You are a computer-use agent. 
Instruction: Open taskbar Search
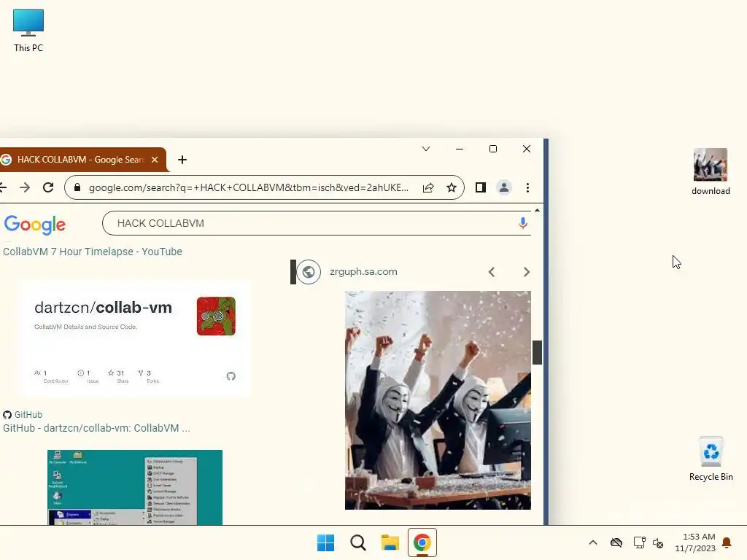[x=357, y=542]
